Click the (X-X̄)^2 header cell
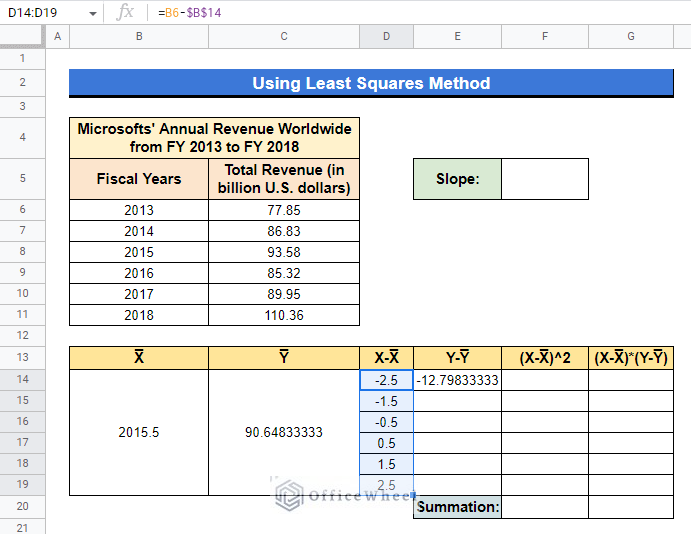This screenshot has width=691, height=534. click(x=545, y=357)
